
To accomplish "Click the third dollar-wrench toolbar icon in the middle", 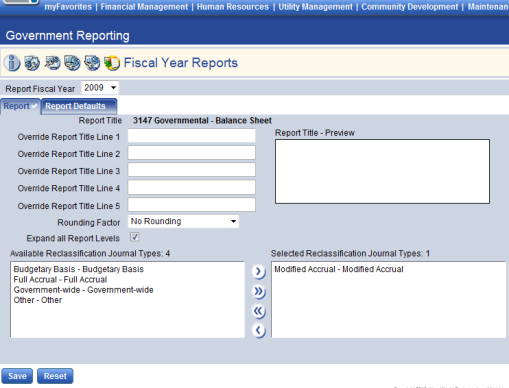I will click(72, 63).
